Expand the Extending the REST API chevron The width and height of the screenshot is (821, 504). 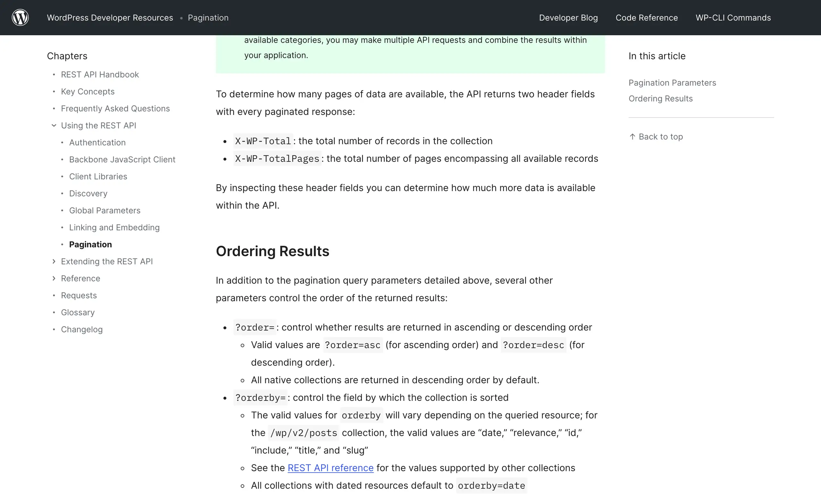(54, 261)
